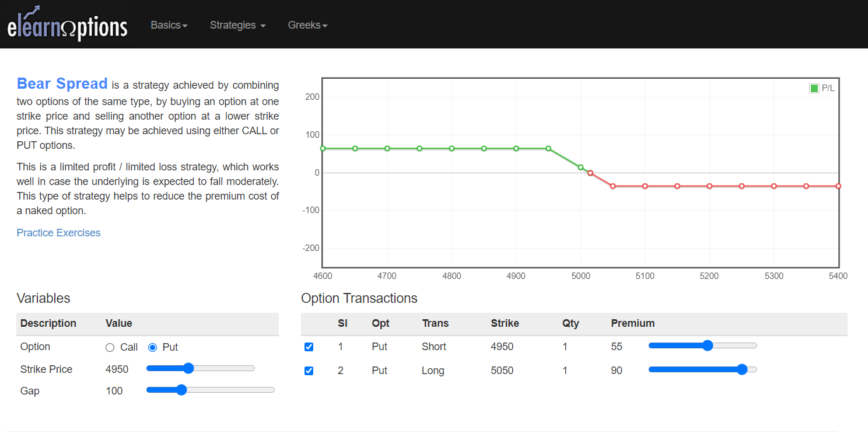This screenshot has width=868, height=433.
Task: Click the green data point at 5000
Action: pyautogui.click(x=580, y=167)
